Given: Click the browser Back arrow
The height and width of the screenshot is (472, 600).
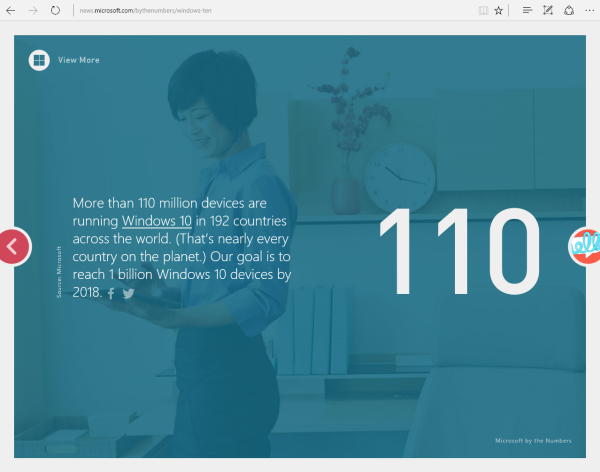Looking at the screenshot, I should coord(11,10).
